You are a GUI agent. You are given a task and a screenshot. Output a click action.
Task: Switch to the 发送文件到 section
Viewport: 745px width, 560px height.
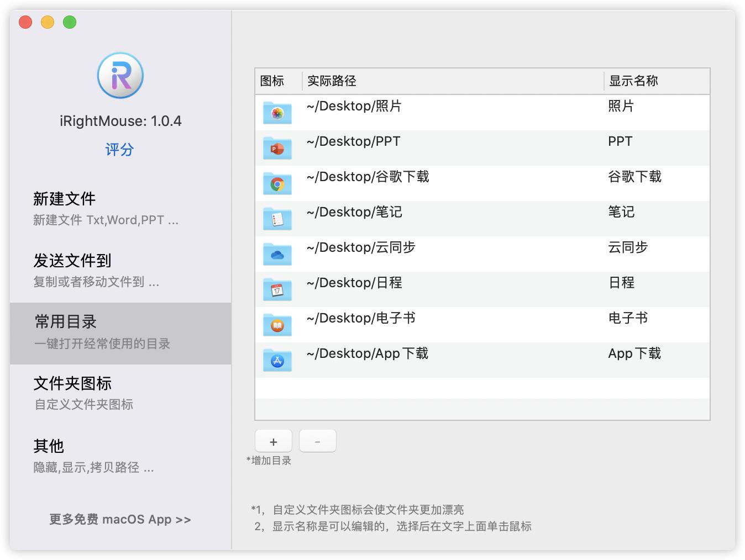tap(72, 261)
